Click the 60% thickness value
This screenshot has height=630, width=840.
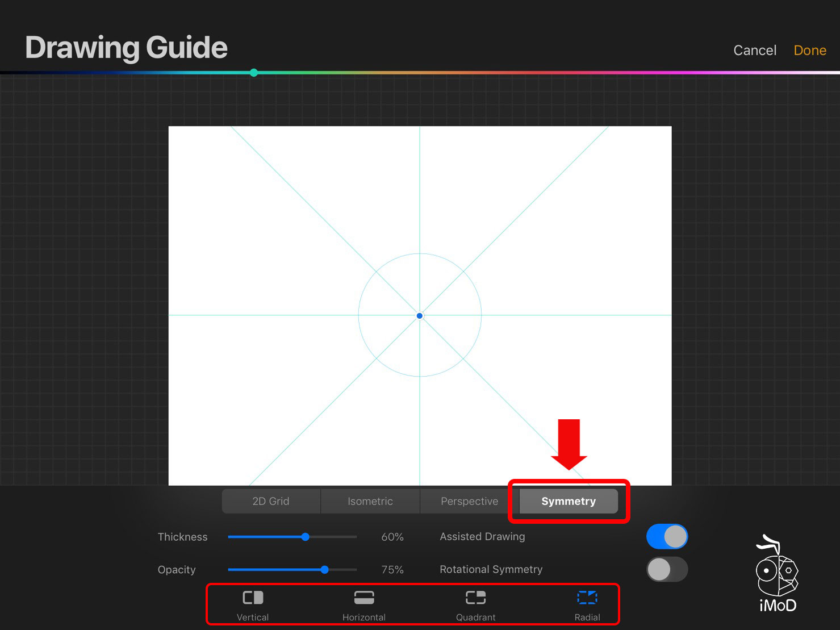(x=392, y=537)
